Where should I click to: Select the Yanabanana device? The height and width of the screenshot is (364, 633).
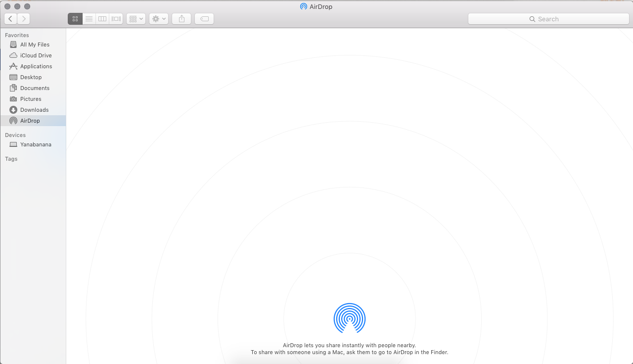click(x=33, y=144)
